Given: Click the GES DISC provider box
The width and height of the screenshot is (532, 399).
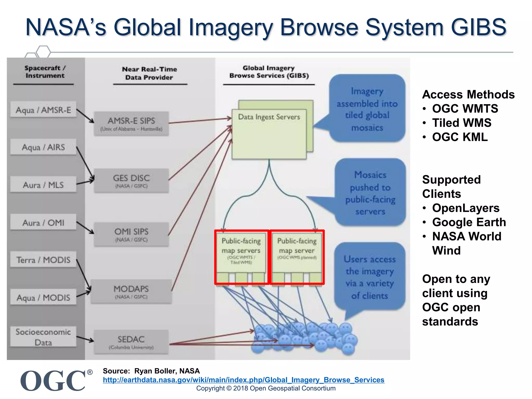Looking at the screenshot, I should click(x=131, y=181).
